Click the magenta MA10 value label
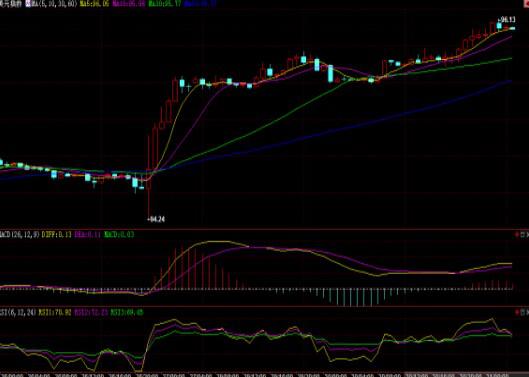Viewport: 529px width, 377px height. click(129, 4)
